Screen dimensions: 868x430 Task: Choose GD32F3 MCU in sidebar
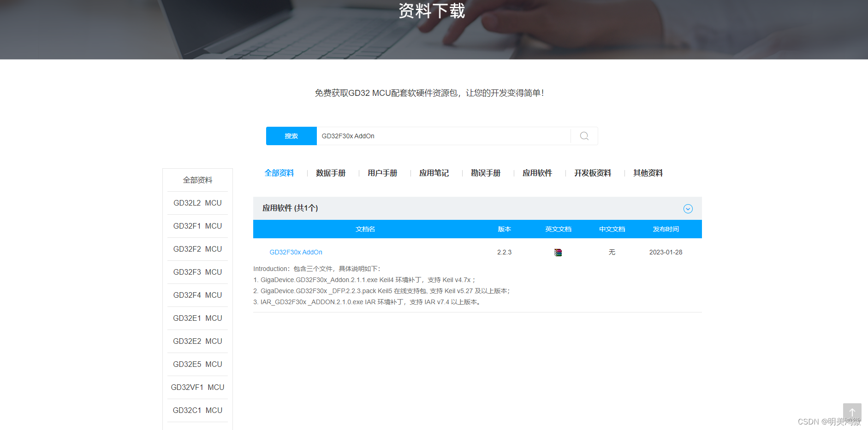[197, 272]
